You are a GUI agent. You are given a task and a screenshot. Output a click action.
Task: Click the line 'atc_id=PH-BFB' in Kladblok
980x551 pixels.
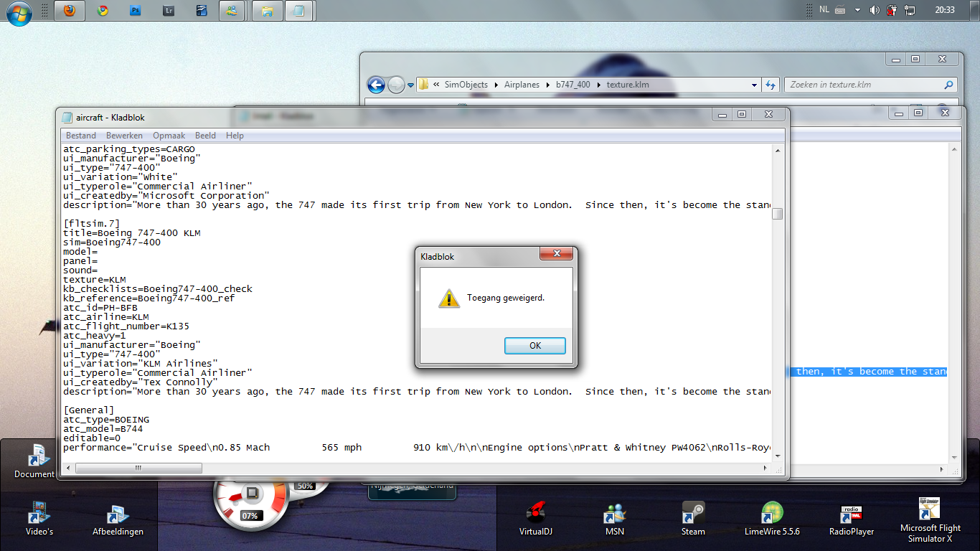tap(100, 308)
